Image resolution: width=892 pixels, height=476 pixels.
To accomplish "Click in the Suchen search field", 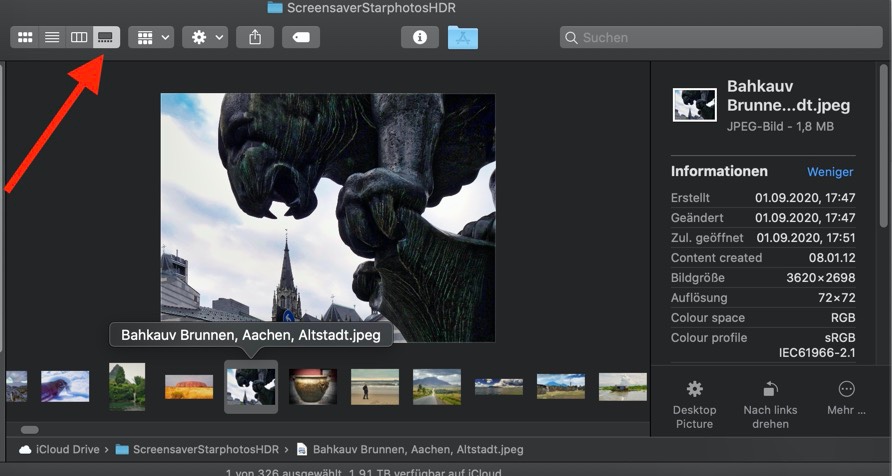I will click(x=720, y=37).
